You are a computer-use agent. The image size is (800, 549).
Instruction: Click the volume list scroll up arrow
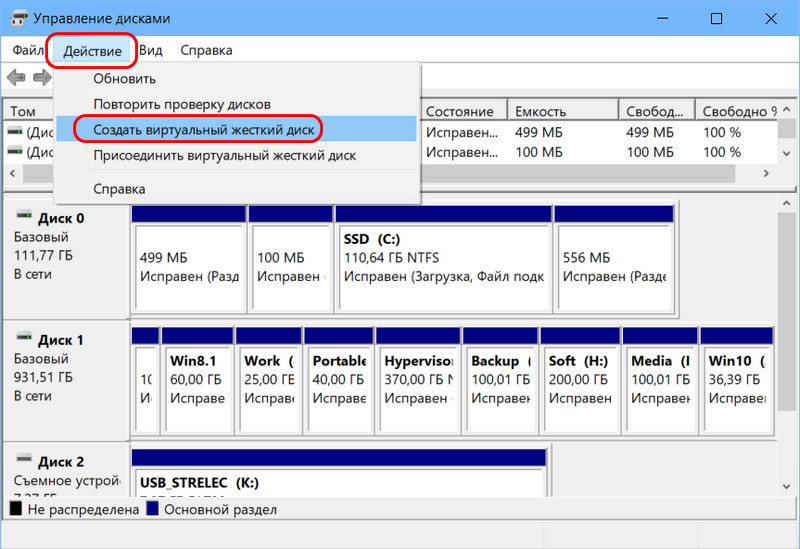click(786, 109)
